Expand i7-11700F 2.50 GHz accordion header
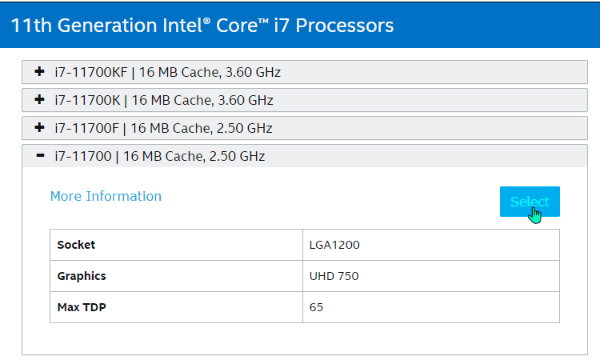The image size is (600, 364). (x=305, y=128)
